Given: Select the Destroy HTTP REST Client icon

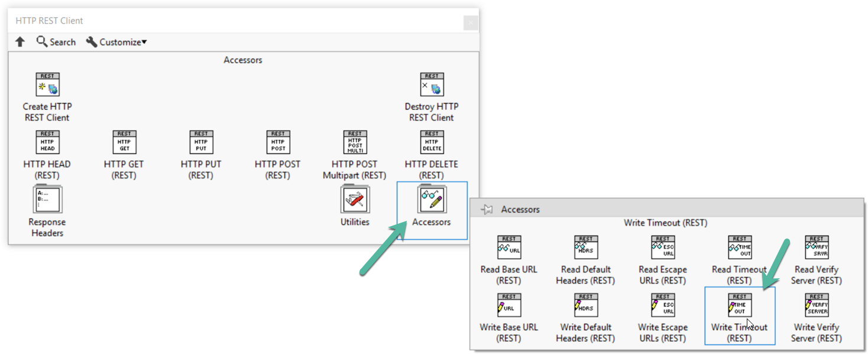Looking at the screenshot, I should click(x=432, y=85).
